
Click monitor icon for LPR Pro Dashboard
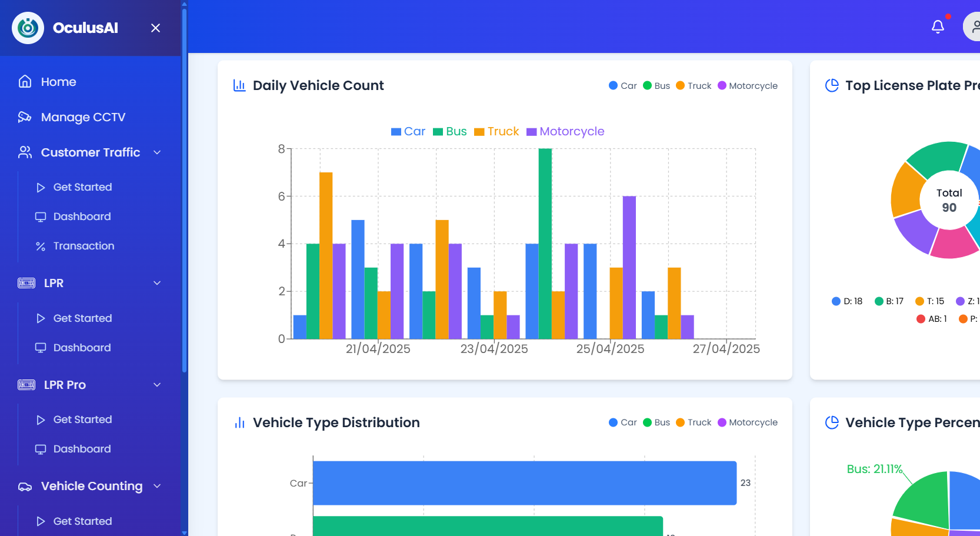(x=41, y=449)
